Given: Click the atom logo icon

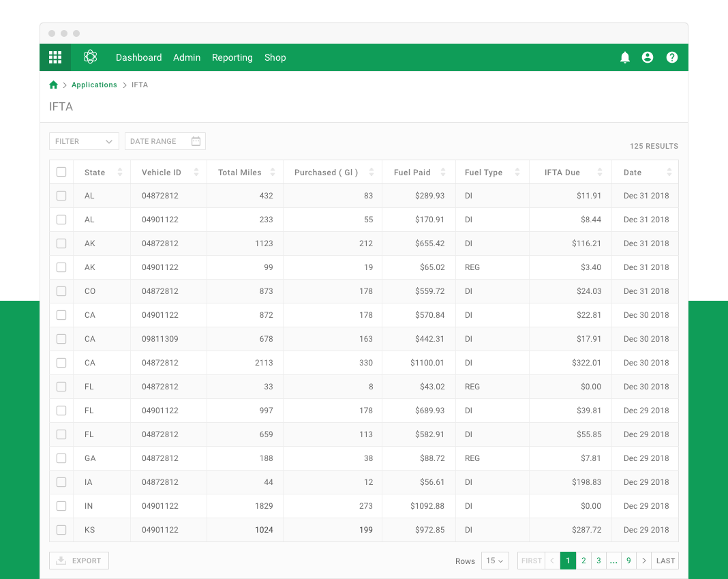Looking at the screenshot, I should [90, 57].
